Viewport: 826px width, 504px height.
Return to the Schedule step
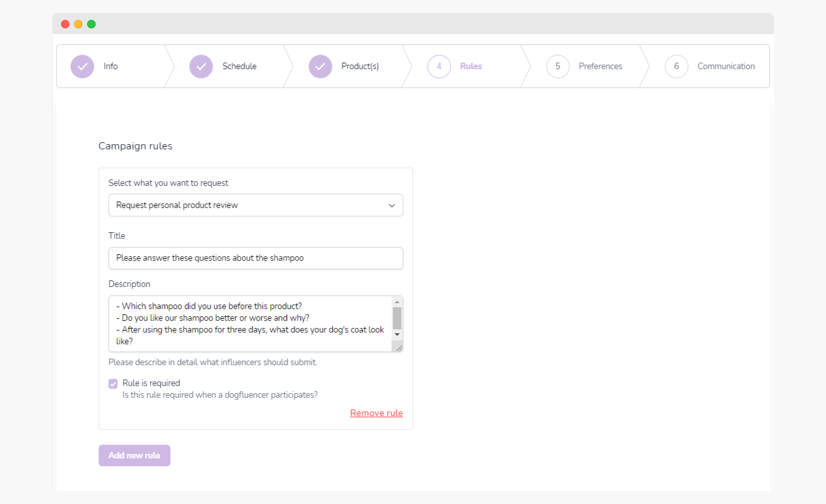click(x=239, y=67)
